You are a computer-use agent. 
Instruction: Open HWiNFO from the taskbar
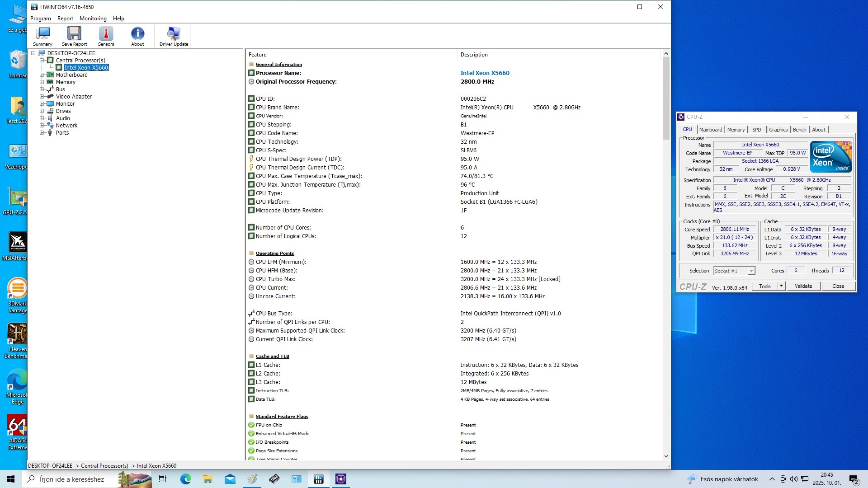[319, 479]
